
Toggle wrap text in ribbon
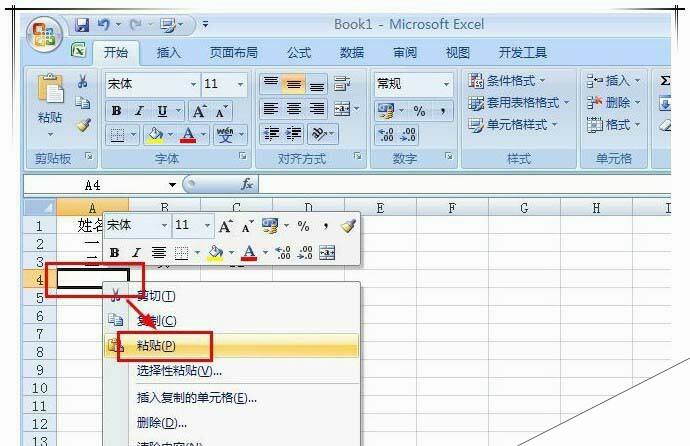[342, 84]
